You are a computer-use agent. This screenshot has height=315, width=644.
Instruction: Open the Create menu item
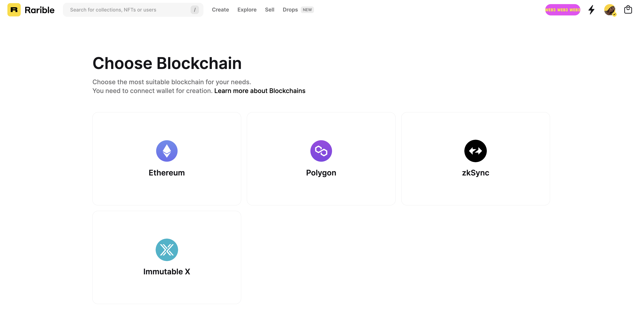click(x=220, y=10)
